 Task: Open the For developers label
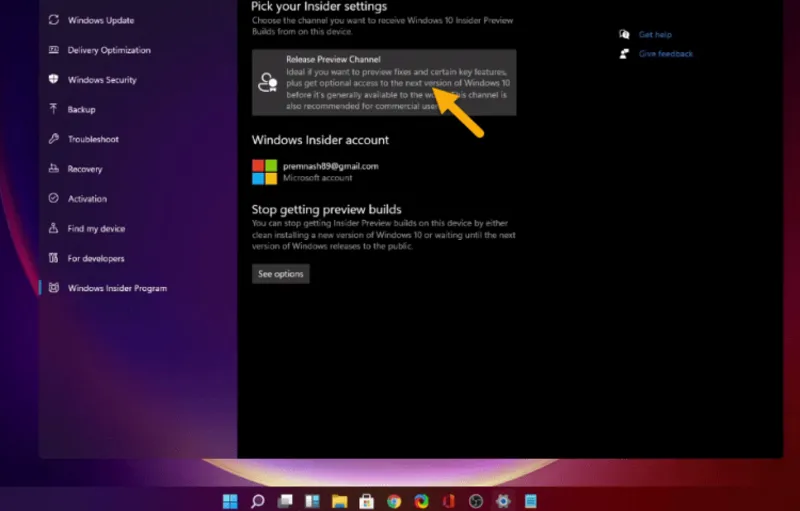coord(96,259)
